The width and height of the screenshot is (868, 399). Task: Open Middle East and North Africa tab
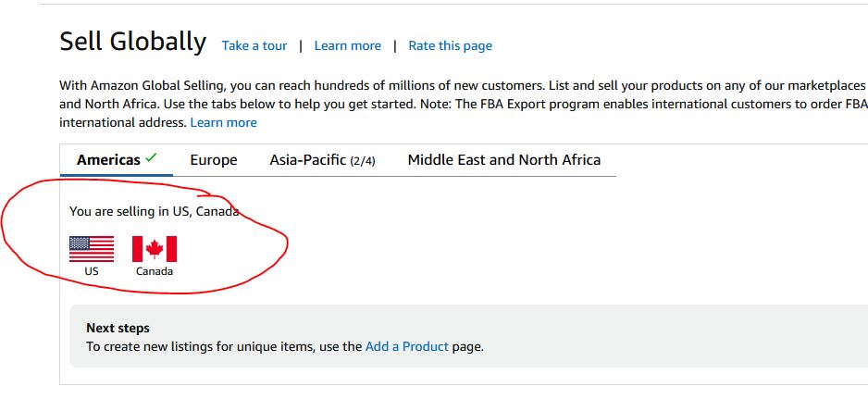504,160
